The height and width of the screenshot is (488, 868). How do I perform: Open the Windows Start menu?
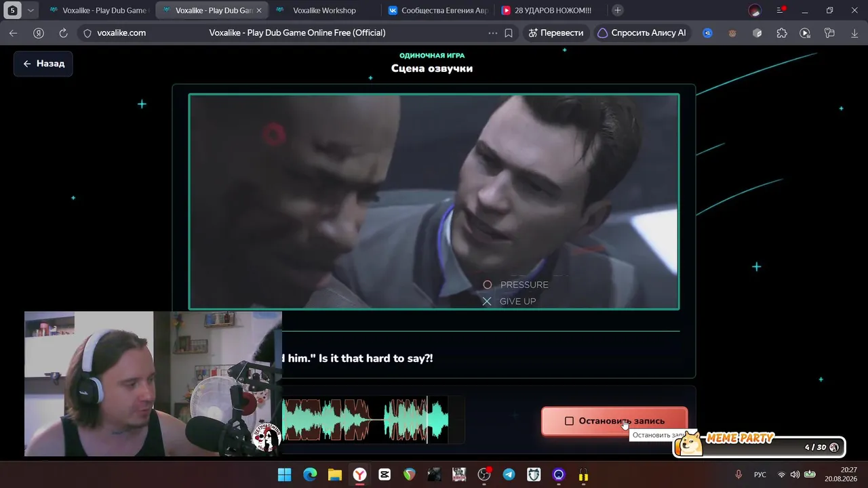(284, 474)
